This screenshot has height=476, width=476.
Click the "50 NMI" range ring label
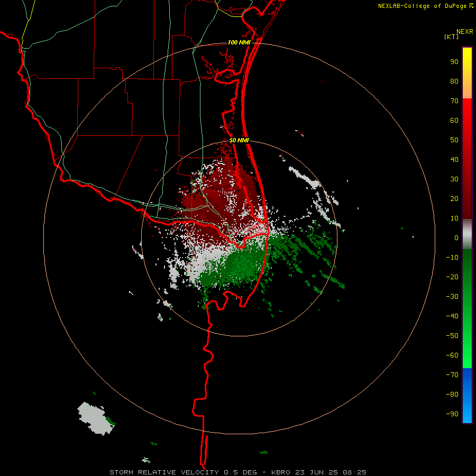[239, 140]
